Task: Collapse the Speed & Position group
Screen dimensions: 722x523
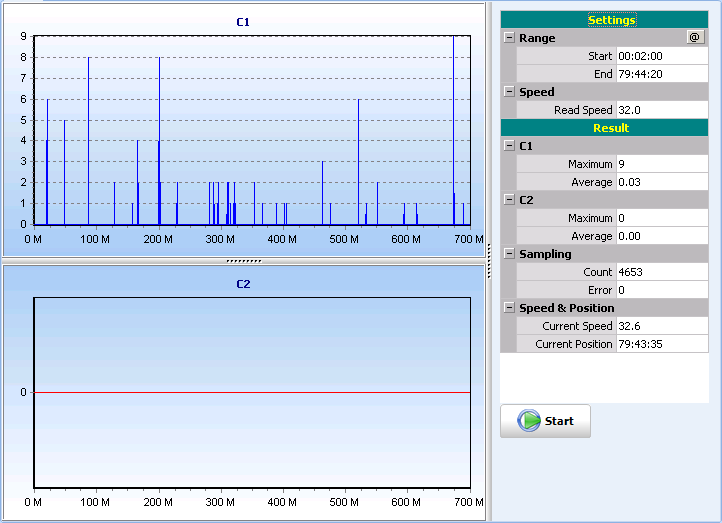Action: [509, 308]
